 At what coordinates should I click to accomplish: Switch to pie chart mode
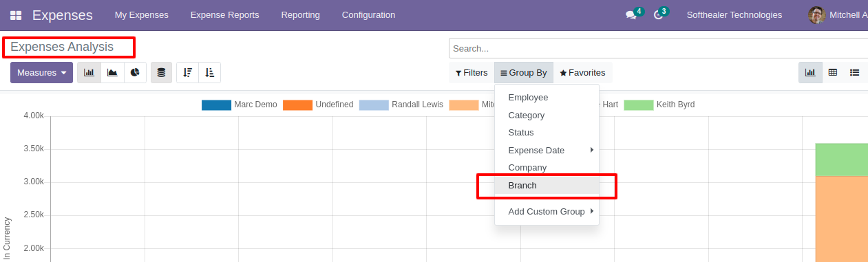point(135,72)
